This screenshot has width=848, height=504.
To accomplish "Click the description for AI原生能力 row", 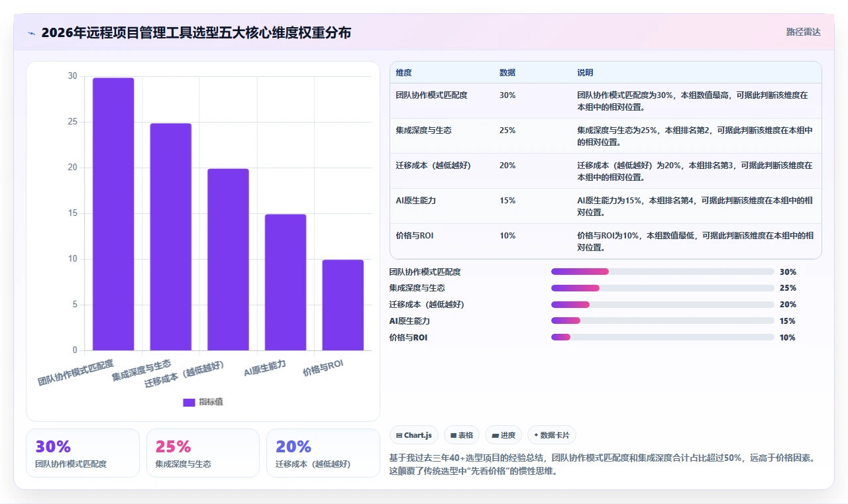I will [696, 207].
